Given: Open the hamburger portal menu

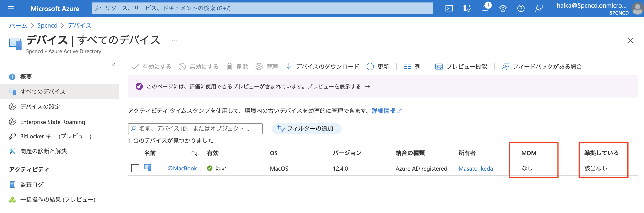Looking at the screenshot, I should tap(11, 9).
